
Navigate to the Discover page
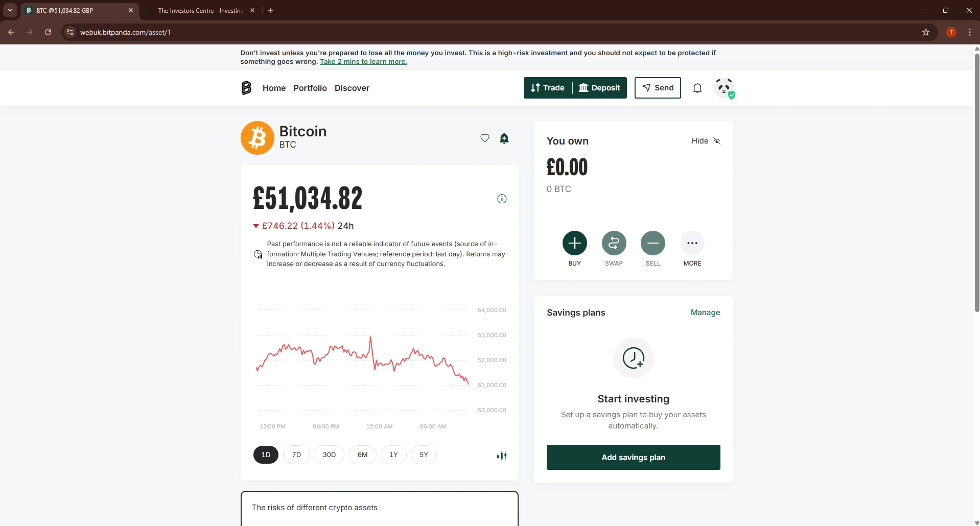coord(352,88)
